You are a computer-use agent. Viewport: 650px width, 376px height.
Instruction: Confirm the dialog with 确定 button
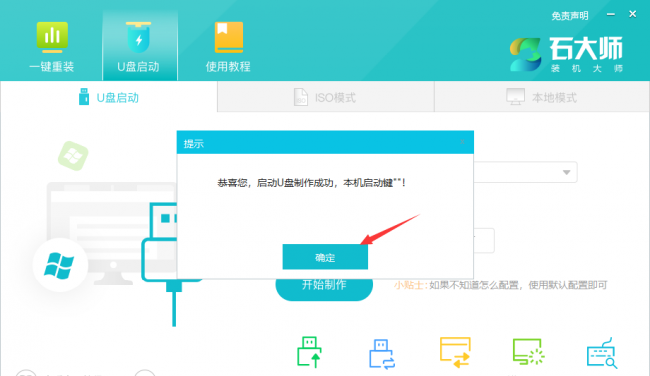click(x=325, y=257)
